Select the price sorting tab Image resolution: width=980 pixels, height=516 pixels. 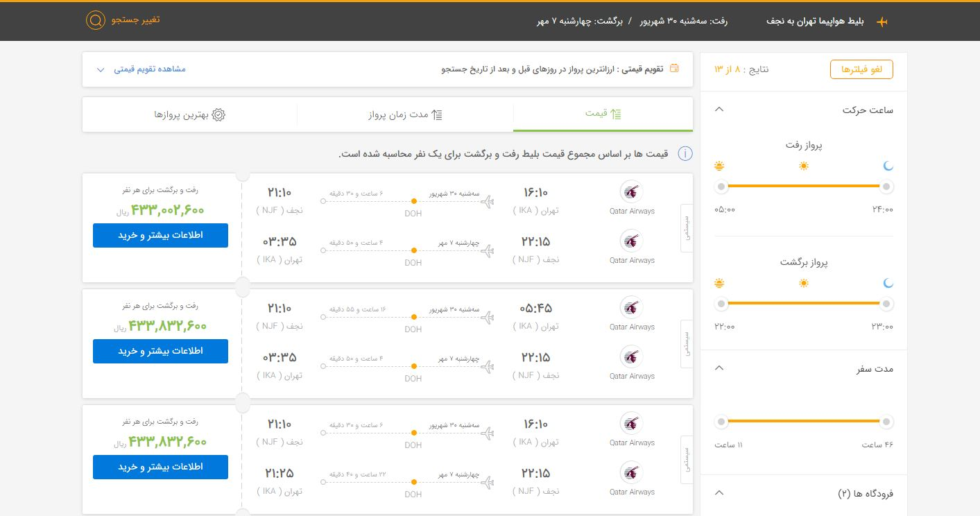(602, 114)
